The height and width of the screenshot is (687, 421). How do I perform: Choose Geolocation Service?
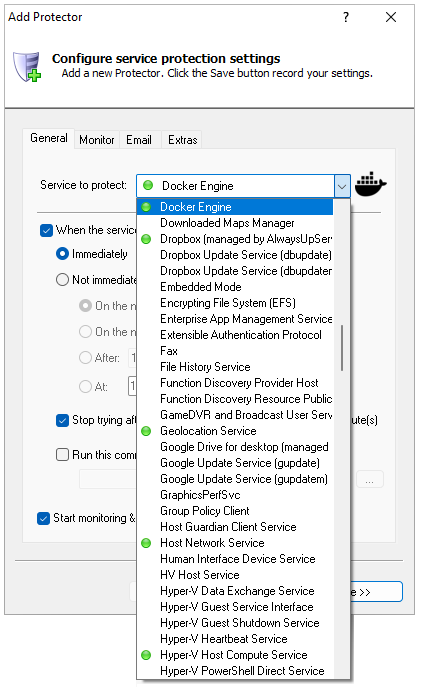[x=235, y=431]
